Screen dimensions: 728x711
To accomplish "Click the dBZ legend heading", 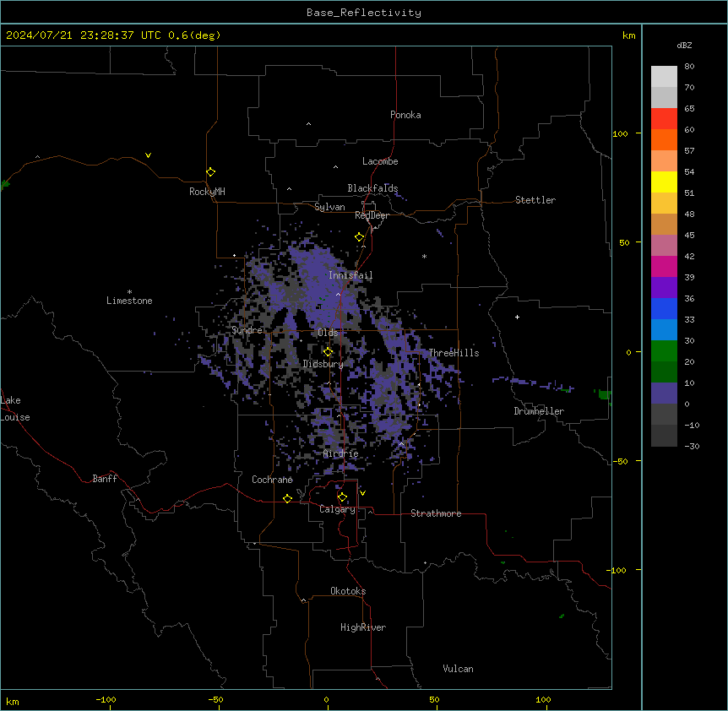I will pos(684,45).
